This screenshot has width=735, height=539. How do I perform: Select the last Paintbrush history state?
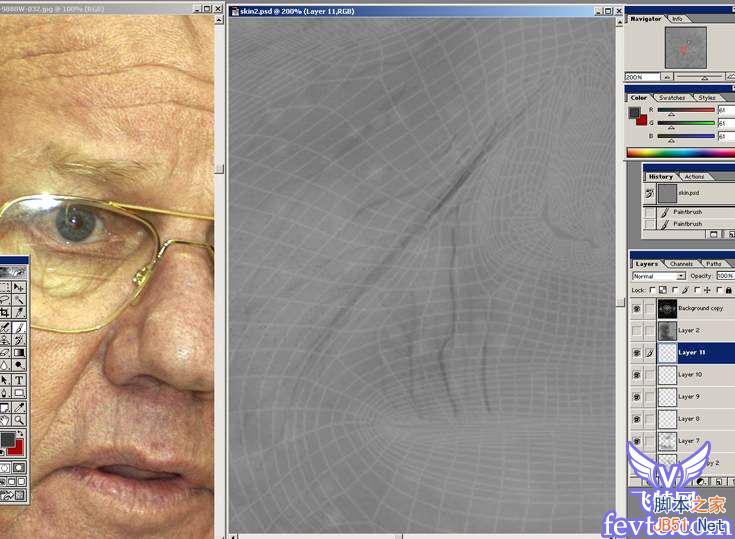(x=696, y=224)
